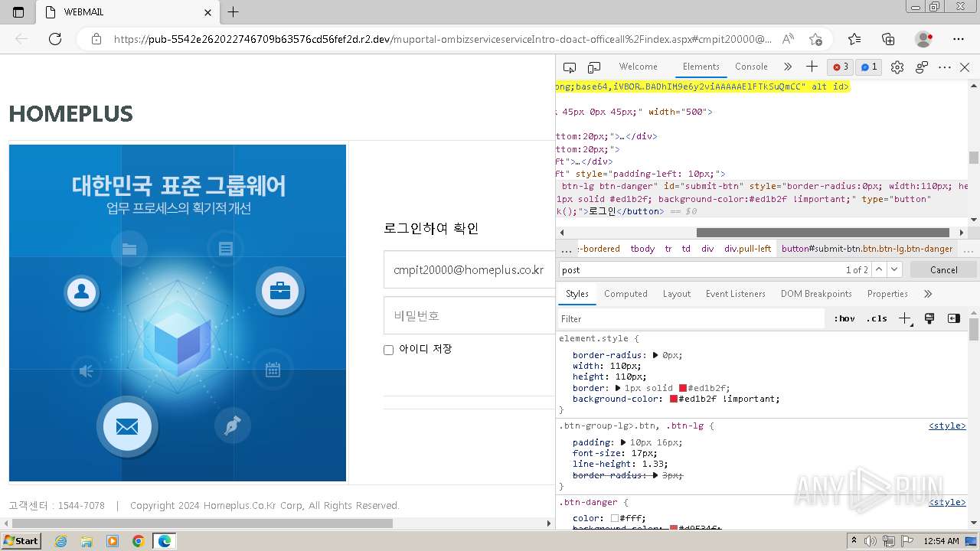Activate the inspect element picker

point(569,67)
